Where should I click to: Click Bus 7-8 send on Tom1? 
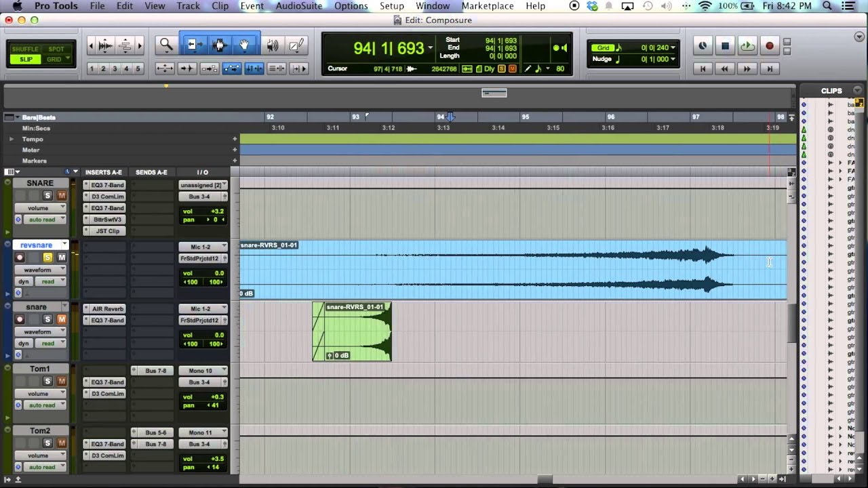point(153,371)
